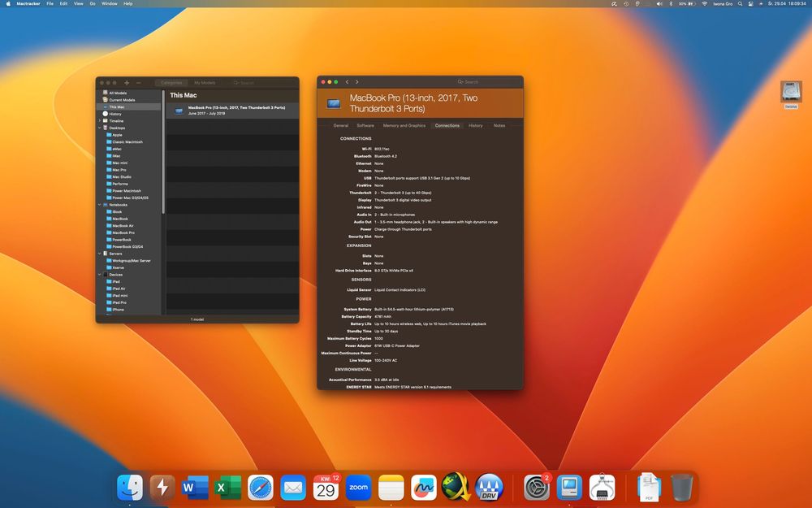Screen dimensions: 812x508
Task: Switch to the Software tab
Action: click(x=365, y=125)
